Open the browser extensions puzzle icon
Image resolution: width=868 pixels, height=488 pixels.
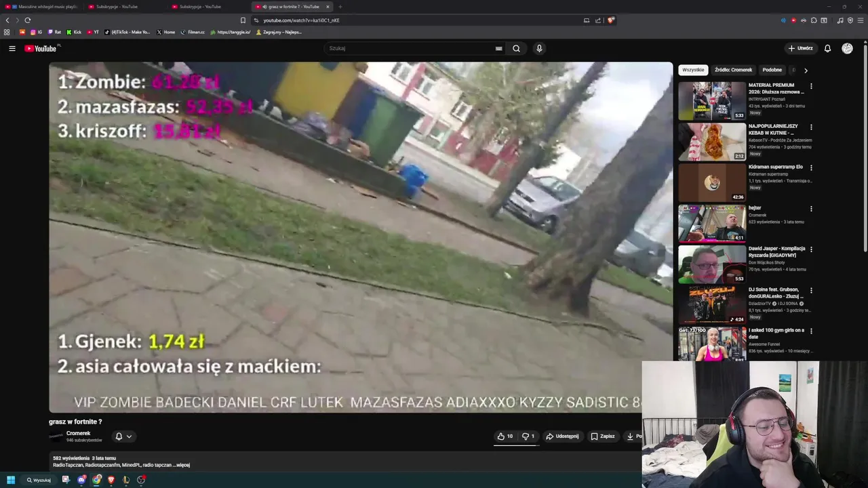[814, 20]
